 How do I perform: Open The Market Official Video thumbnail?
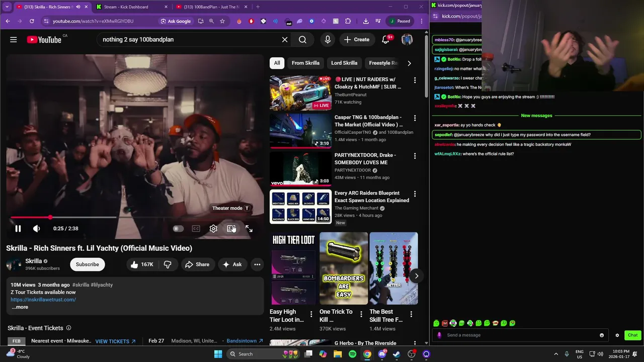(x=300, y=131)
